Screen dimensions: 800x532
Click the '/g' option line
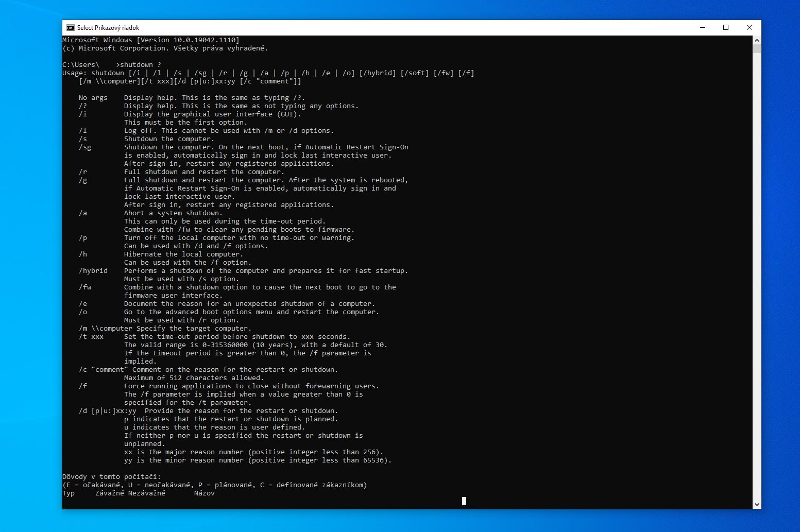244,180
